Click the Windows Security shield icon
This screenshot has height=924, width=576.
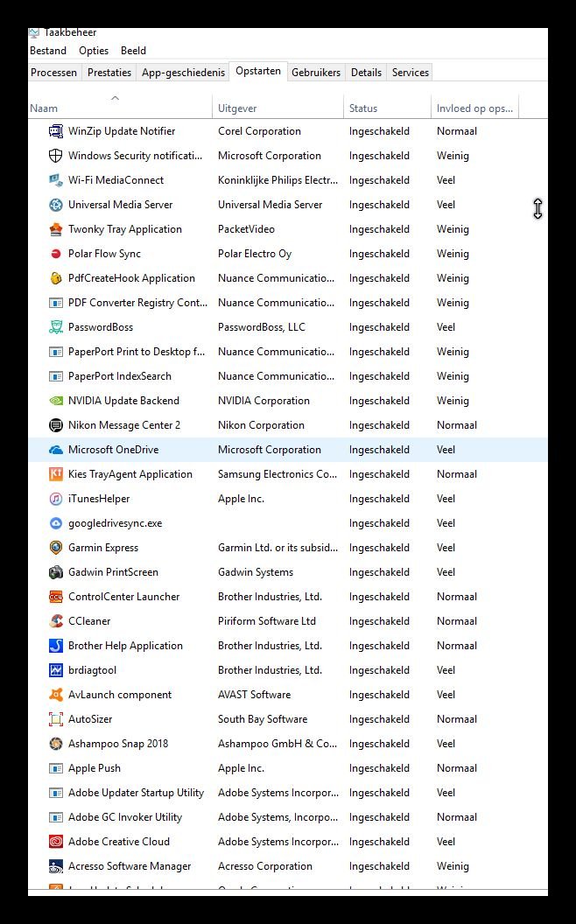(x=55, y=156)
